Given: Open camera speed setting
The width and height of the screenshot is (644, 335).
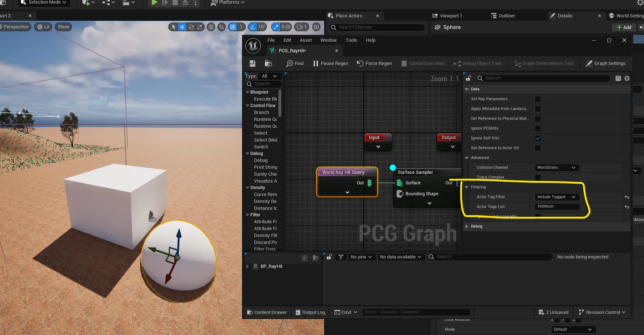Looking at the screenshot, I should point(302,27).
